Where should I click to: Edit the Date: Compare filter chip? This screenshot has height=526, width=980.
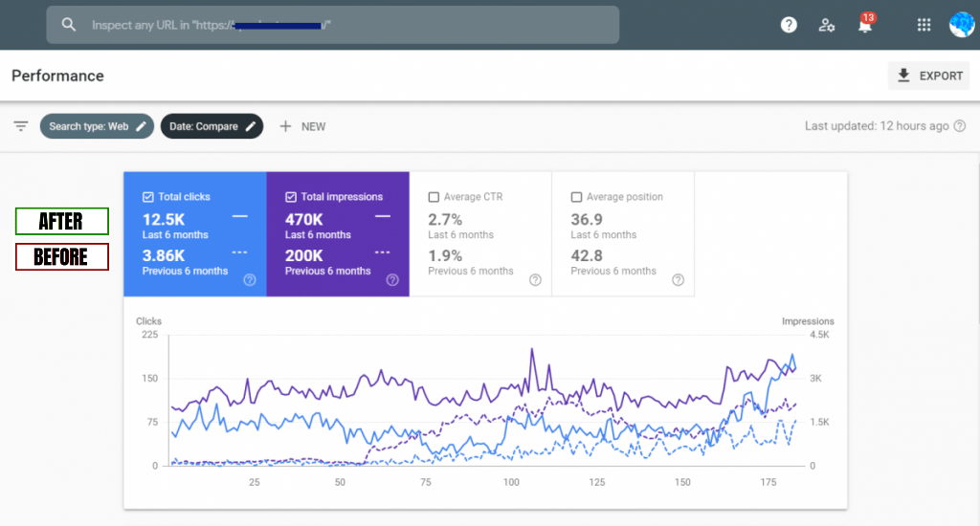point(212,126)
